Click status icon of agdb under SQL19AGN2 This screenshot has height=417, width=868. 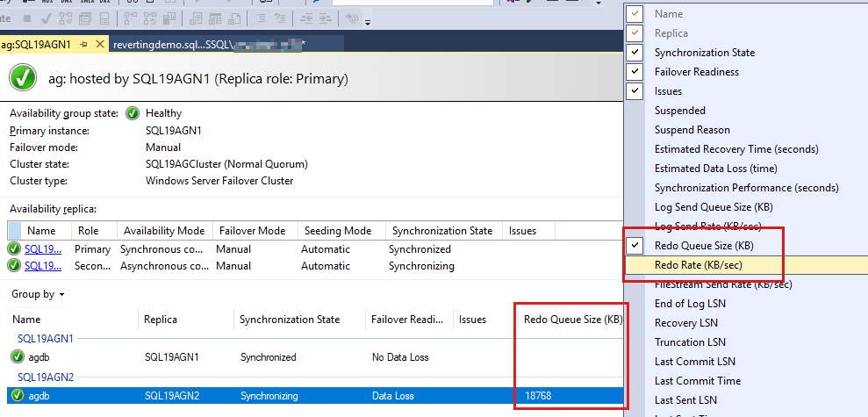pyautogui.click(x=18, y=395)
